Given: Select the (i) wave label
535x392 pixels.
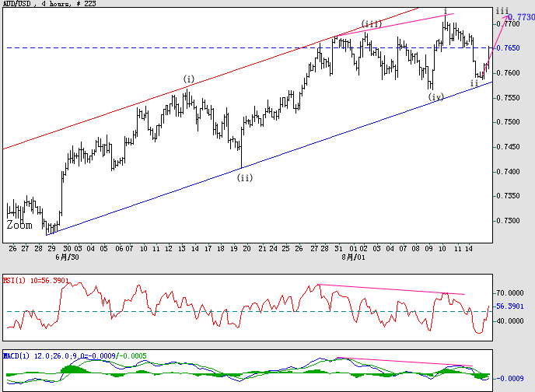Looking at the screenshot, I should pyautogui.click(x=189, y=79).
